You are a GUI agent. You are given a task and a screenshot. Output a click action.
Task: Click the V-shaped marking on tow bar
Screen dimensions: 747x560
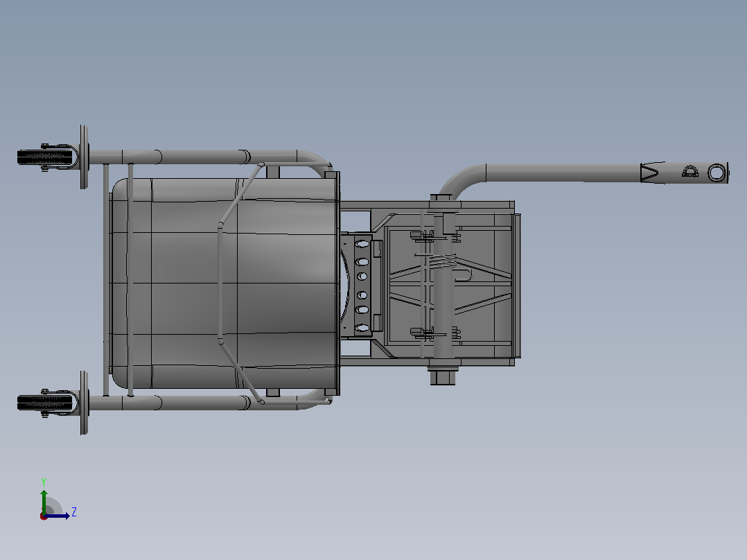(x=649, y=173)
